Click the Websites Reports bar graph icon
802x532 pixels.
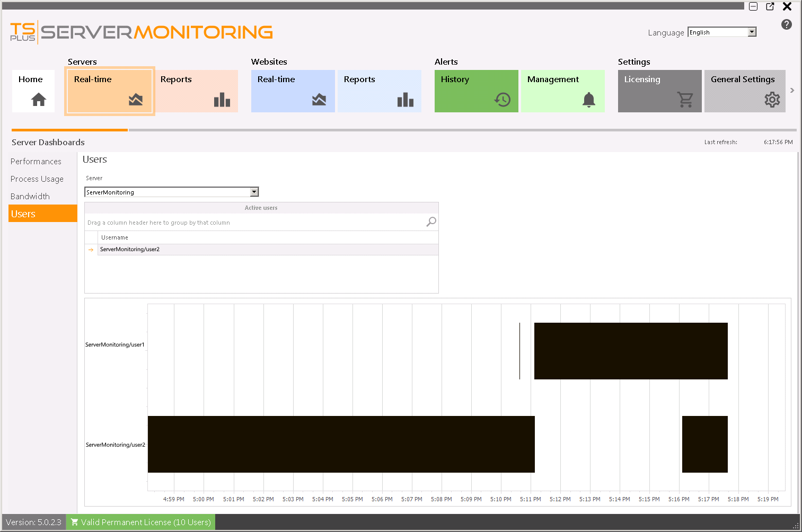pyautogui.click(x=406, y=99)
